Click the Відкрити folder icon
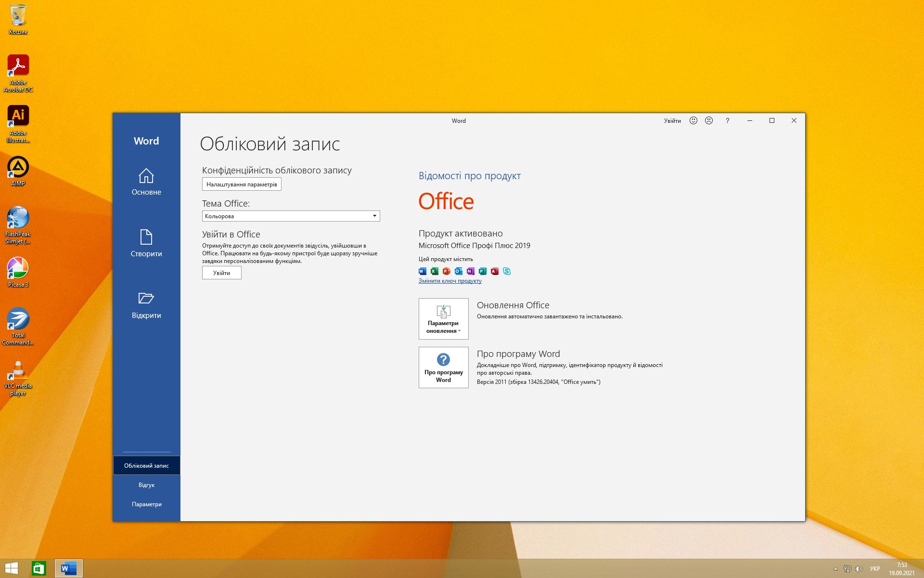This screenshot has height=578, width=924. 146,299
